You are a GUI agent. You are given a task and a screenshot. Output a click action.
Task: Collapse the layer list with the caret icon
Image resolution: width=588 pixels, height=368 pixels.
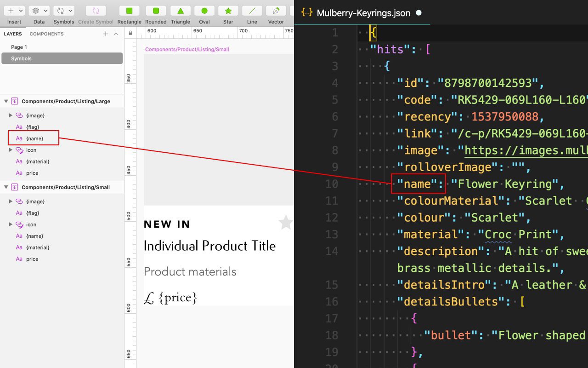pyautogui.click(x=116, y=34)
